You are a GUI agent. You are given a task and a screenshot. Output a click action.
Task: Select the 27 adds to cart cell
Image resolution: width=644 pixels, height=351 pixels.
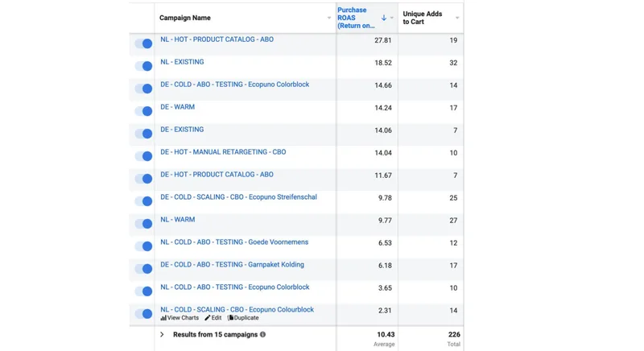[x=453, y=221]
